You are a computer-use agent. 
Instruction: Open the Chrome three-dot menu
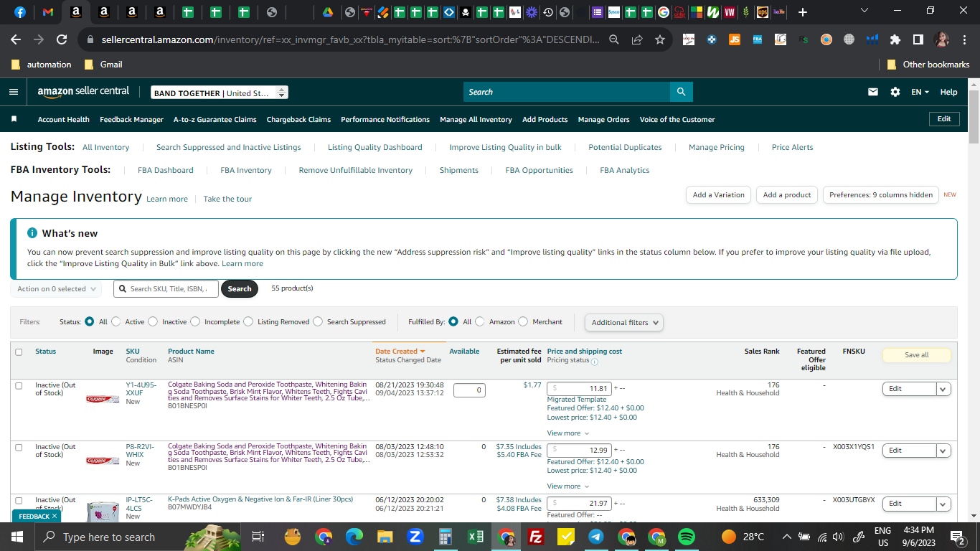[x=964, y=39]
